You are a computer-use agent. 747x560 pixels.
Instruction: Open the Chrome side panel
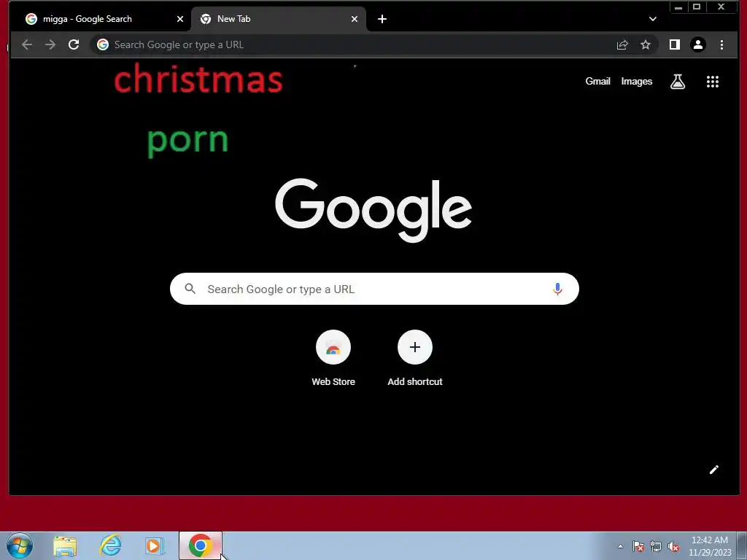point(675,44)
